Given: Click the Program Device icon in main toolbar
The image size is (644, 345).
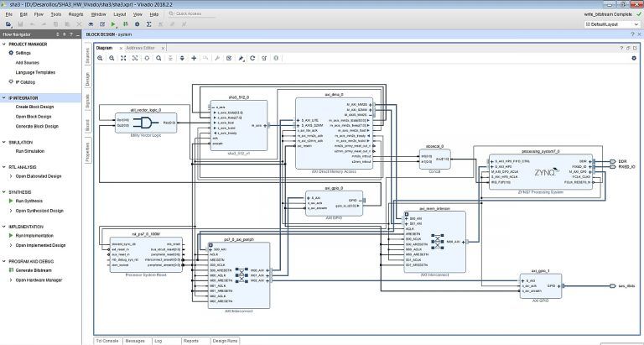Looking at the screenshot, I should pyautogui.click(x=125, y=24).
